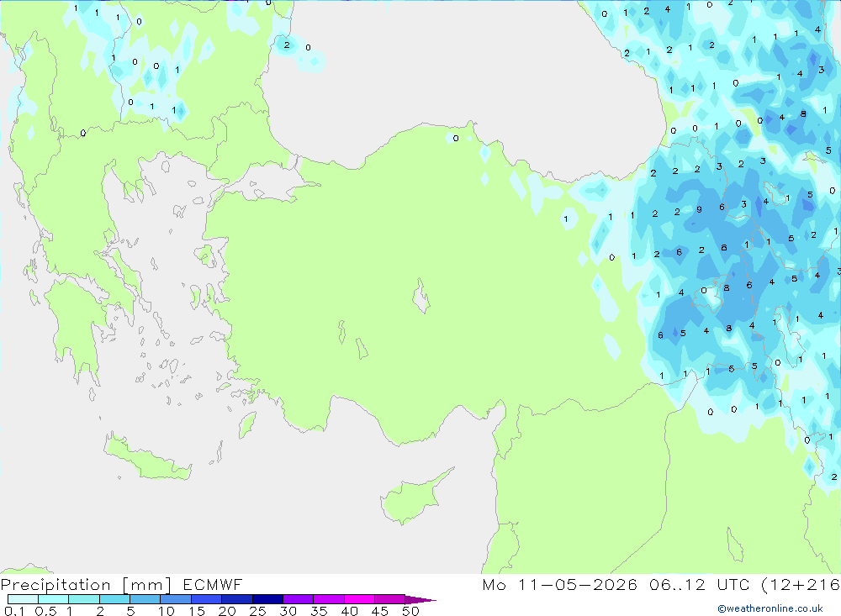Click the legend value label '30'
Viewport: 841px width, 616px height.
[288, 611]
